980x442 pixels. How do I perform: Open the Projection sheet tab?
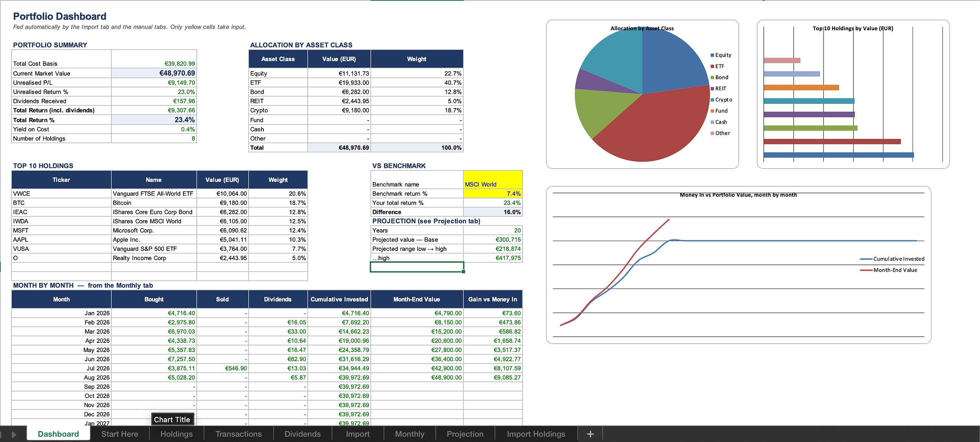pyautogui.click(x=465, y=434)
